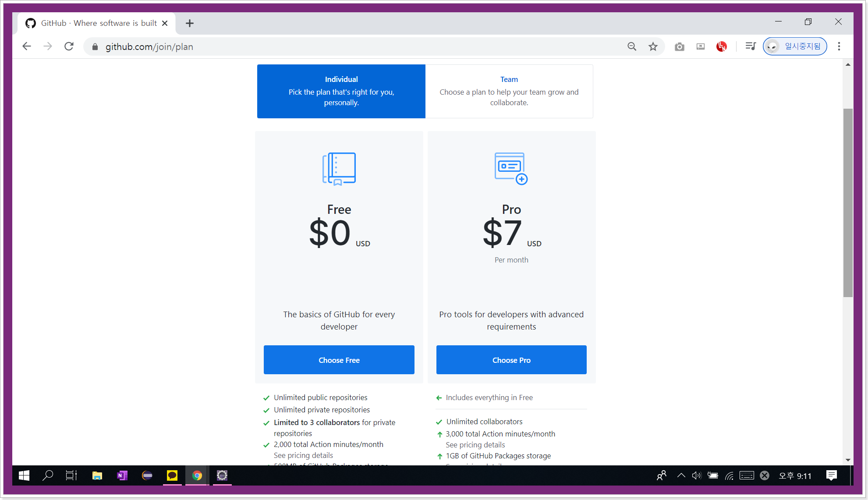The height and width of the screenshot is (500, 868).
Task: Open the KakaoTalk taskbar icon
Action: tap(172, 475)
